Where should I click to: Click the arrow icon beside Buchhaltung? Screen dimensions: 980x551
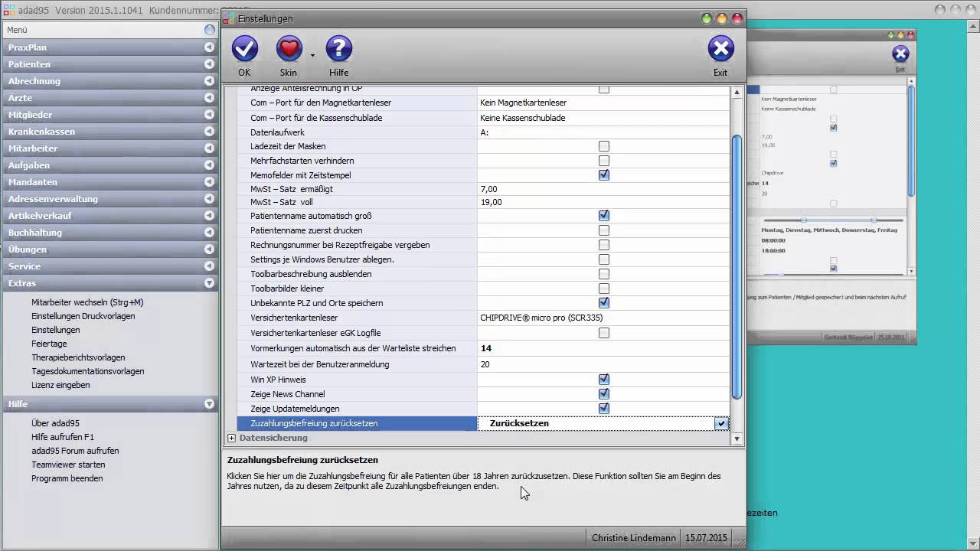click(209, 233)
